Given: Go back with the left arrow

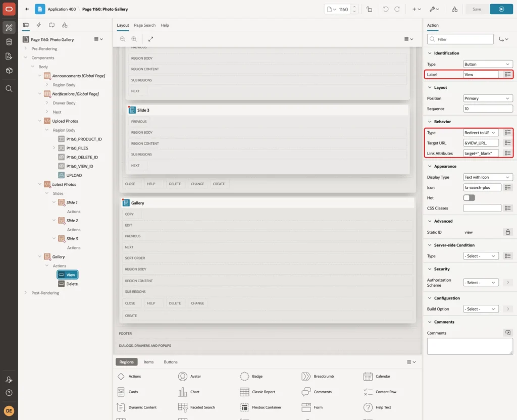Looking at the screenshot, I should (27, 9).
